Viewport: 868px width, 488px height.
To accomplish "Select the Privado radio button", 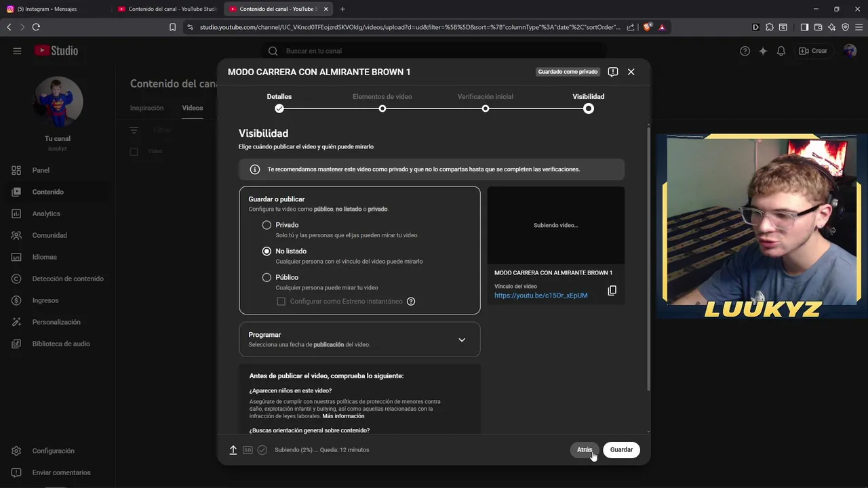I will 267,225.
